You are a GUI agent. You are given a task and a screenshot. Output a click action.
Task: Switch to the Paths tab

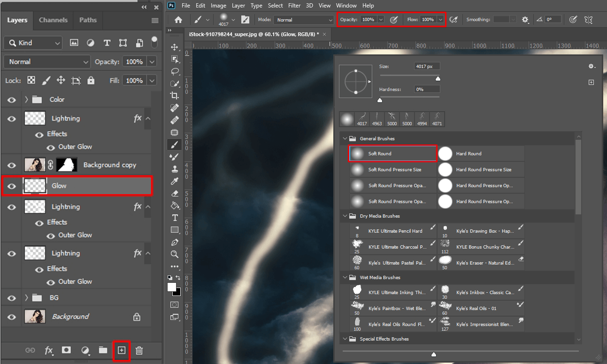click(88, 20)
